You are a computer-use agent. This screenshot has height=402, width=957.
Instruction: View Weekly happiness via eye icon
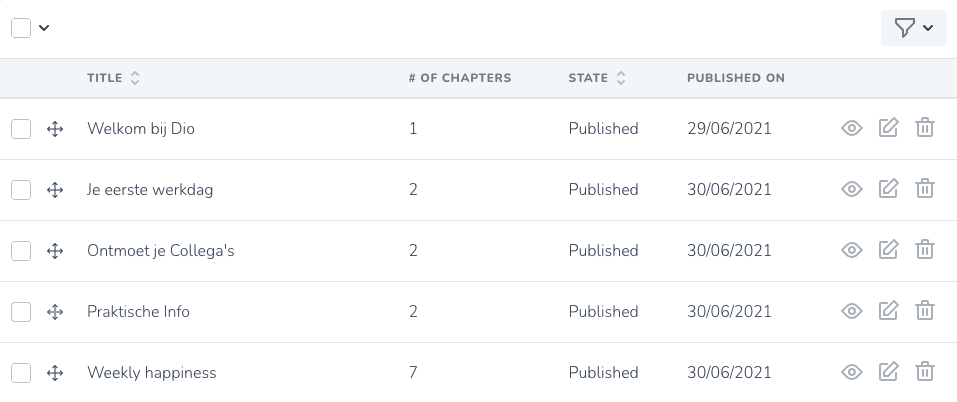[x=851, y=372]
